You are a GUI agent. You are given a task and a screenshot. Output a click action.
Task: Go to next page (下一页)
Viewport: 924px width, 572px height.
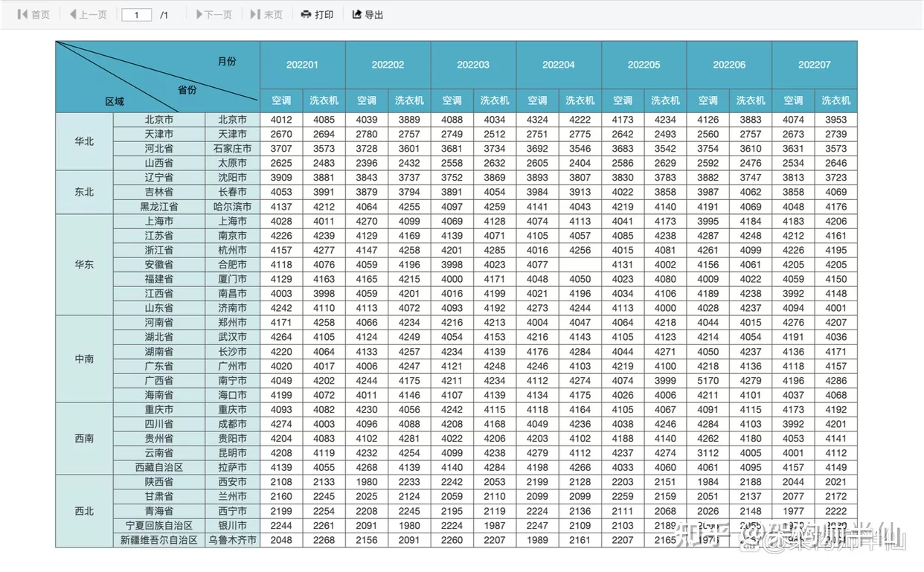click(x=214, y=14)
